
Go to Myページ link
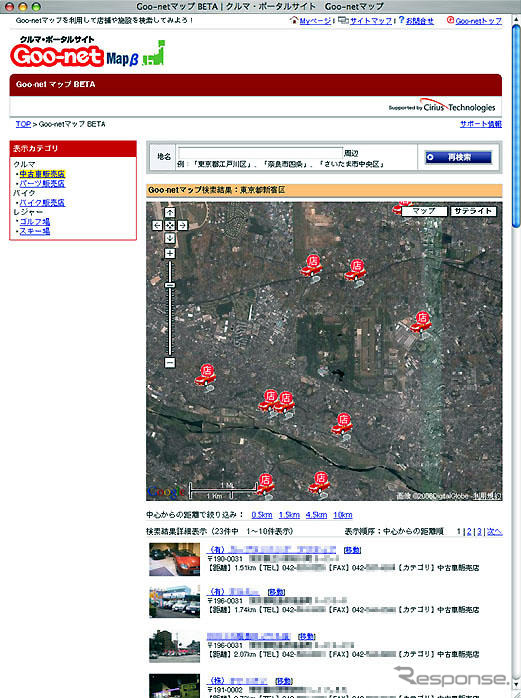315,20
